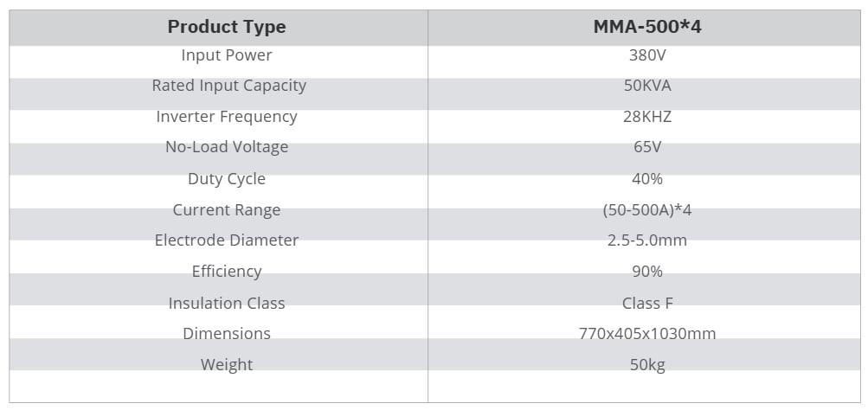868x410 pixels.
Task: Click the 50kg weight value
Action: pos(646,364)
